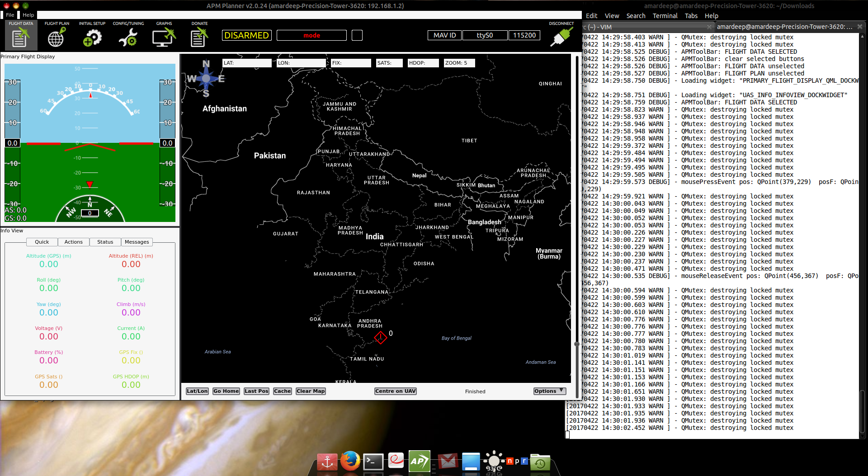Image resolution: width=868 pixels, height=476 pixels.
Task: Click the heading compass in flight display
Action: (90, 209)
